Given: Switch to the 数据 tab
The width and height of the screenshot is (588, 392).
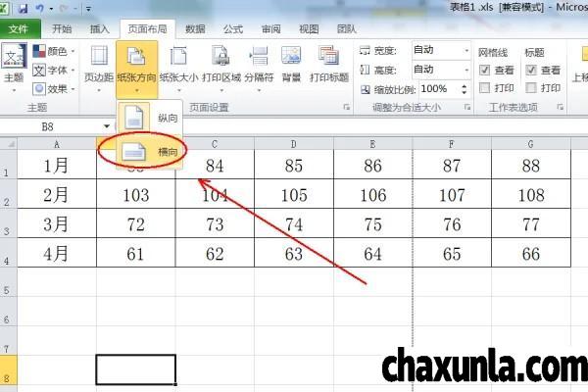Looking at the screenshot, I should (195, 28).
